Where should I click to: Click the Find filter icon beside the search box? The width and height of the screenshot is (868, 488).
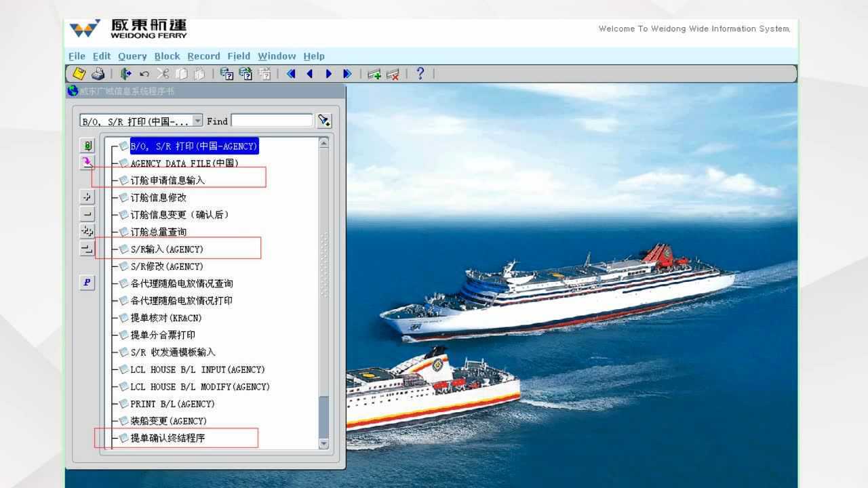pos(323,120)
